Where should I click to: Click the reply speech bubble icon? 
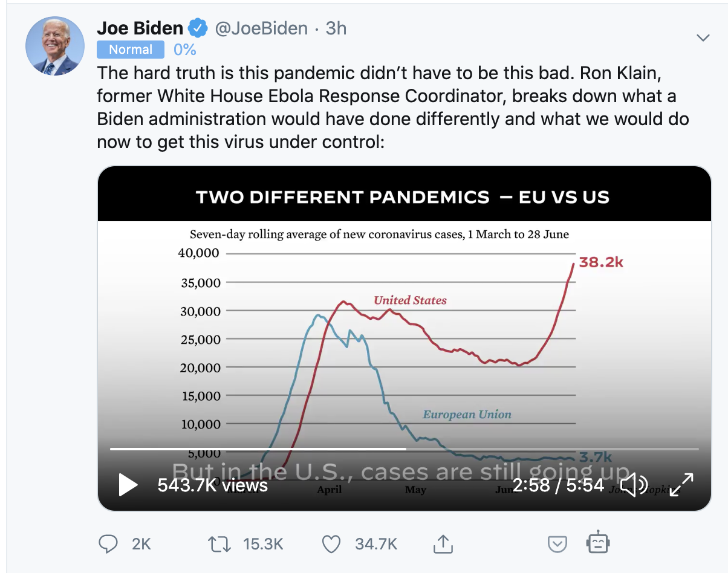[108, 544]
